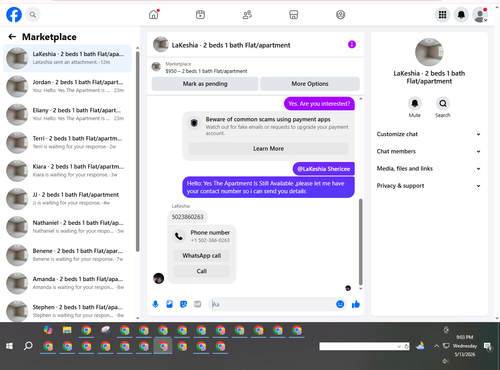
Task: Open the notifications bell in top bar
Action: coord(461,15)
